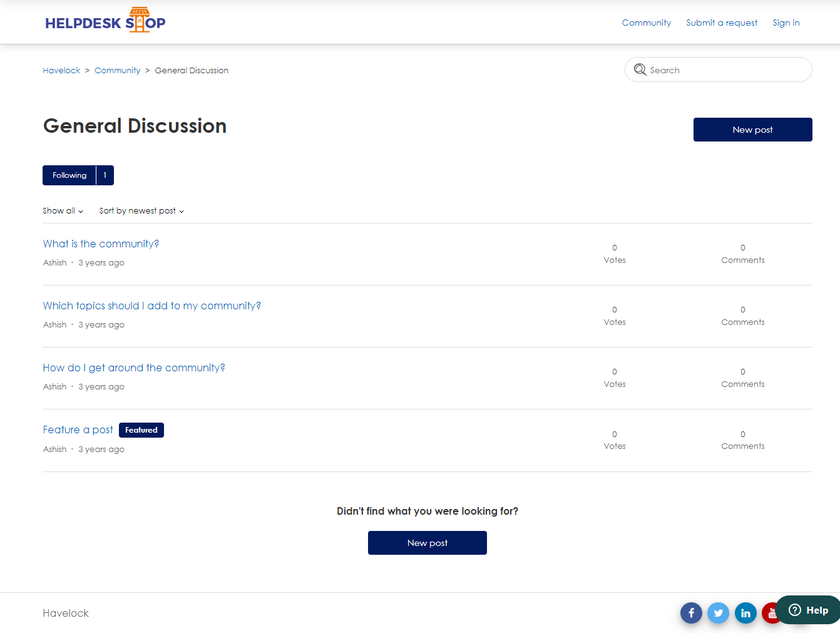Open the LinkedIn social icon
Screen dimensions: 840x633
745,613
